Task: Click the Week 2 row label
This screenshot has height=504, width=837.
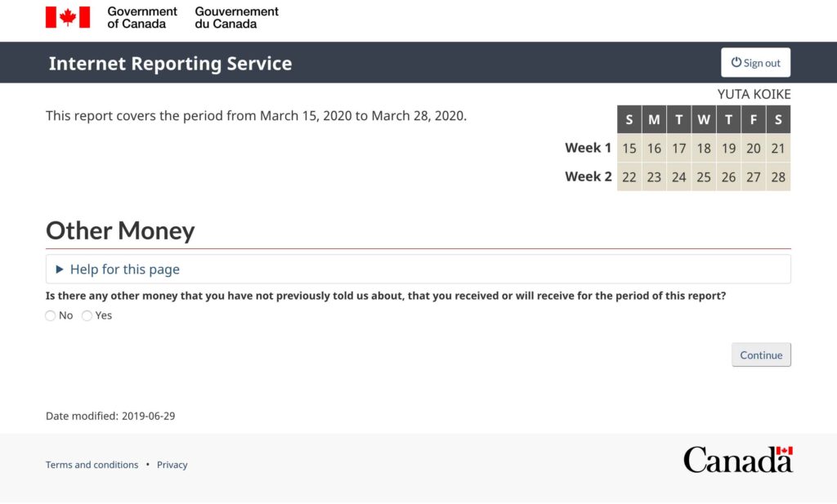Action: tap(588, 176)
